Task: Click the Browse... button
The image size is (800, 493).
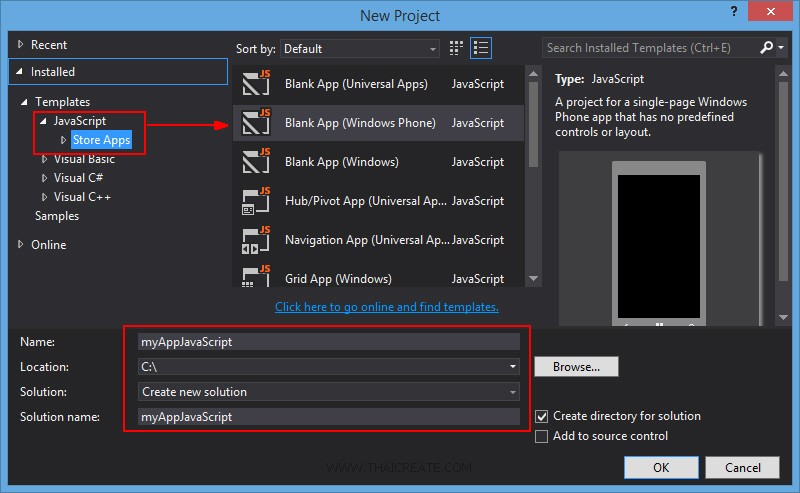Action: (x=576, y=367)
